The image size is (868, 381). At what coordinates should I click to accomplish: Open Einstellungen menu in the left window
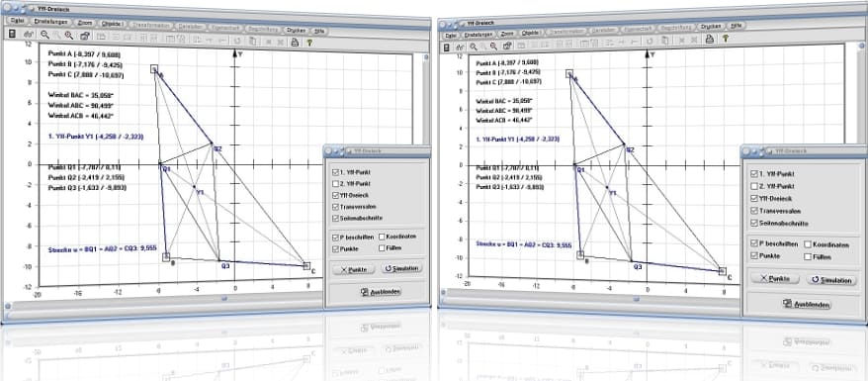(x=51, y=22)
